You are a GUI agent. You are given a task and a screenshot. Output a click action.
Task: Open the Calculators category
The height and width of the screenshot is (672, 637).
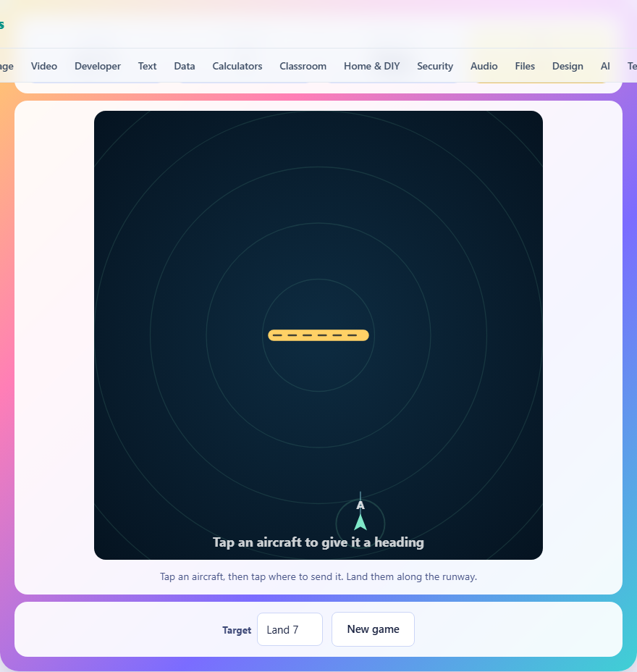(x=237, y=66)
